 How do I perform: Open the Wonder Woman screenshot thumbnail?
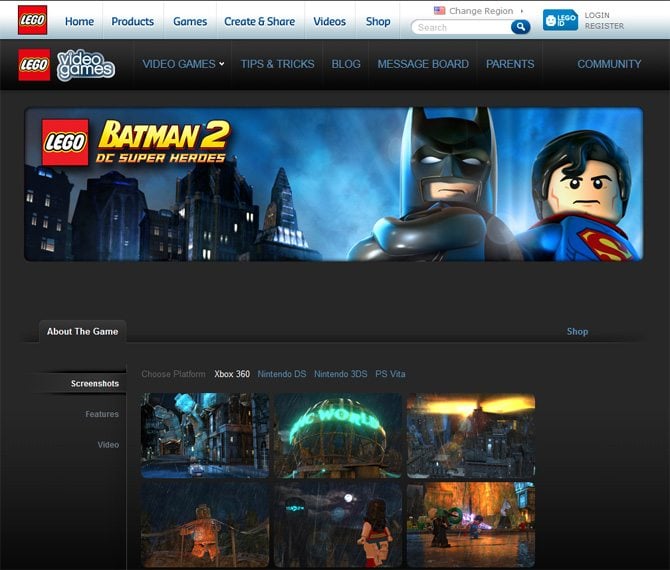point(338,524)
